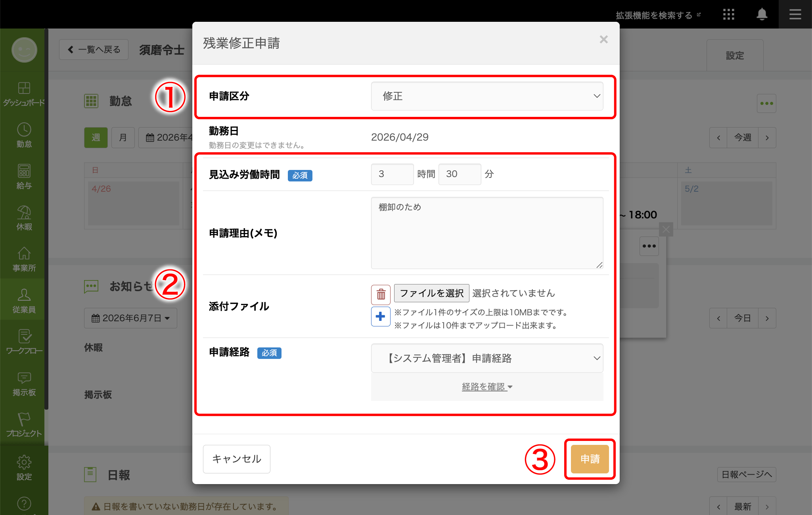The height and width of the screenshot is (515, 812).
Task: Open 設定 gear in the sidebar
Action: [x=24, y=467]
